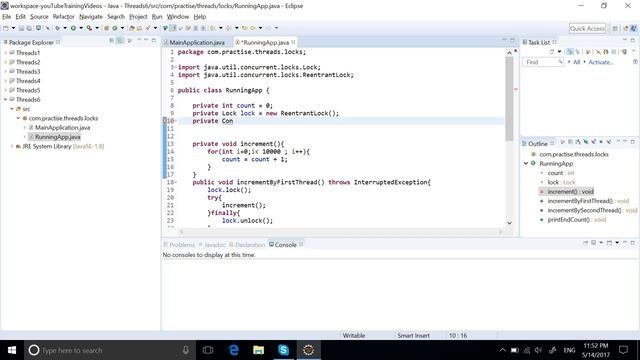The height and width of the screenshot is (360, 640).
Task: Open the Debug configurations dropdown arrow
Action: (65, 28)
